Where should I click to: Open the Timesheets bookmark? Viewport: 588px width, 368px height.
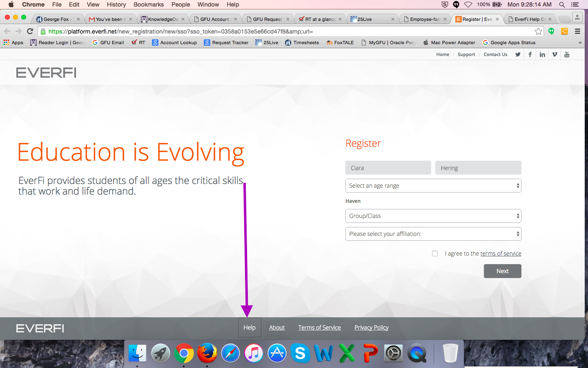pos(302,43)
